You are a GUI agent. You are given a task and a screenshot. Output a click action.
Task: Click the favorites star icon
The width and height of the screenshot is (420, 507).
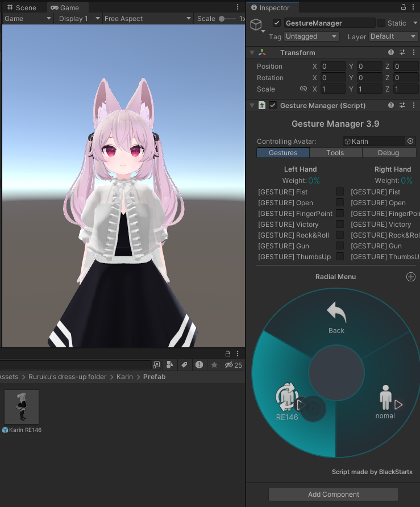(214, 365)
